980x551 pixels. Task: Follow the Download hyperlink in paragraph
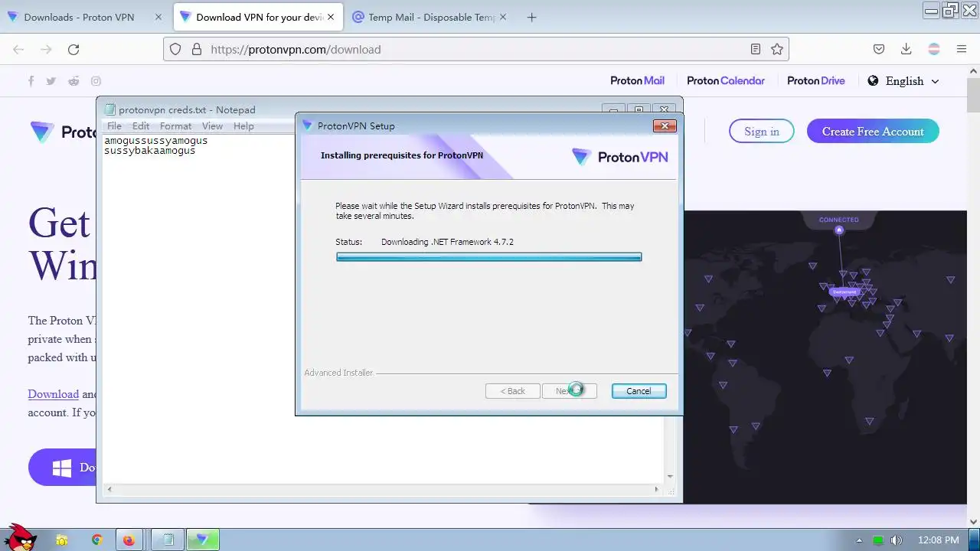pos(54,394)
